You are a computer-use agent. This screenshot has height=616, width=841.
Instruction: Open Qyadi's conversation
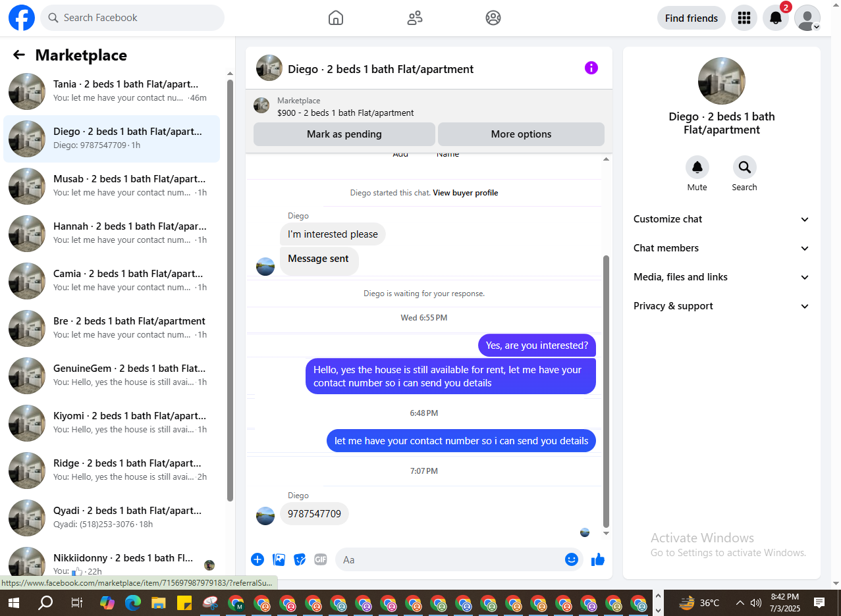click(x=112, y=518)
